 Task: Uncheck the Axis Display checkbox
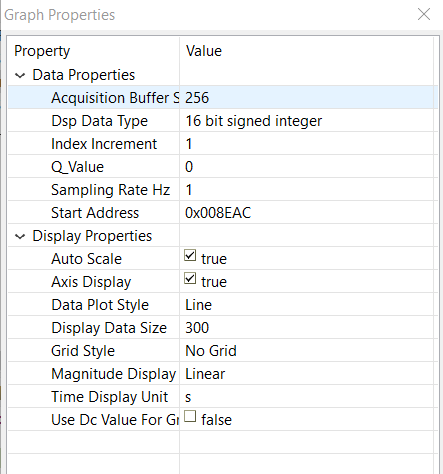(x=190, y=279)
